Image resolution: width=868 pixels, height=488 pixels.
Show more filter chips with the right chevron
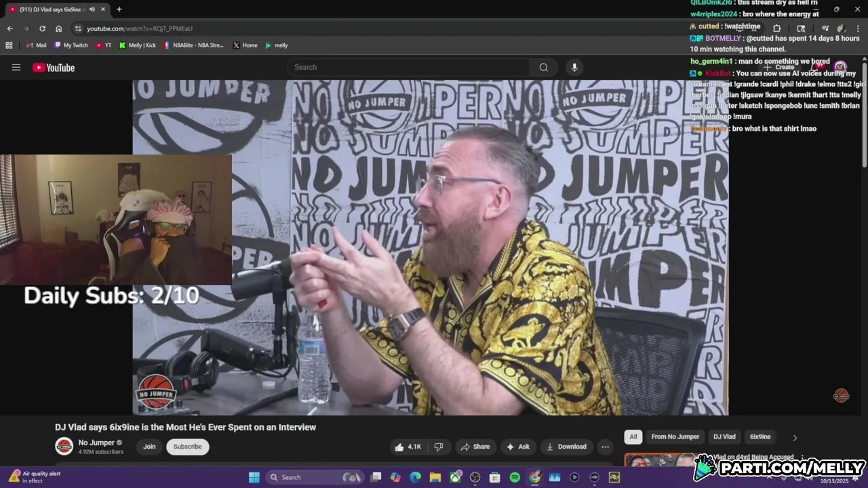click(795, 437)
